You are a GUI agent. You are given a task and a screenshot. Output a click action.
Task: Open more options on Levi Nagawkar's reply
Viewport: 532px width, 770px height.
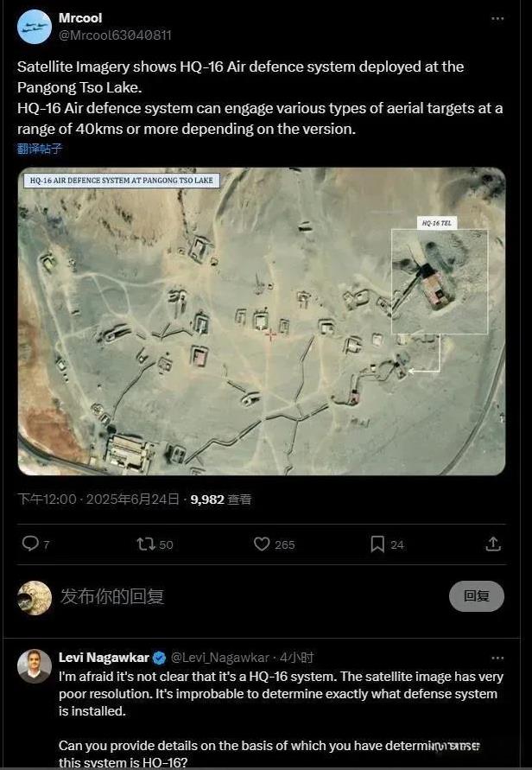pos(497,658)
